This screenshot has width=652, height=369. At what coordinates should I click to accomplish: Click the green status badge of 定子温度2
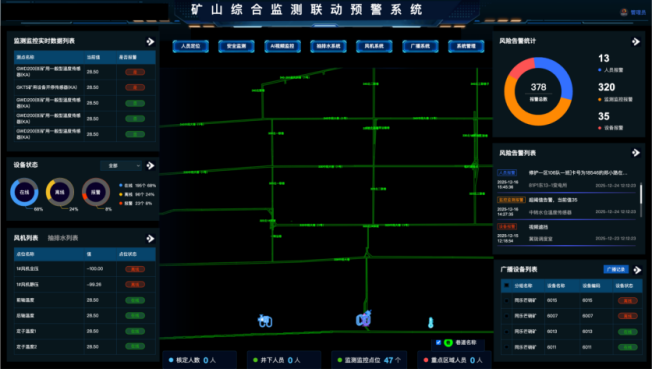pos(135,347)
